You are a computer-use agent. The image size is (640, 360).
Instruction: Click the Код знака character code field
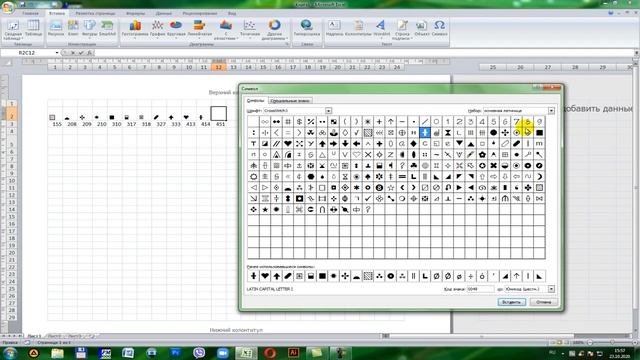click(x=480, y=289)
